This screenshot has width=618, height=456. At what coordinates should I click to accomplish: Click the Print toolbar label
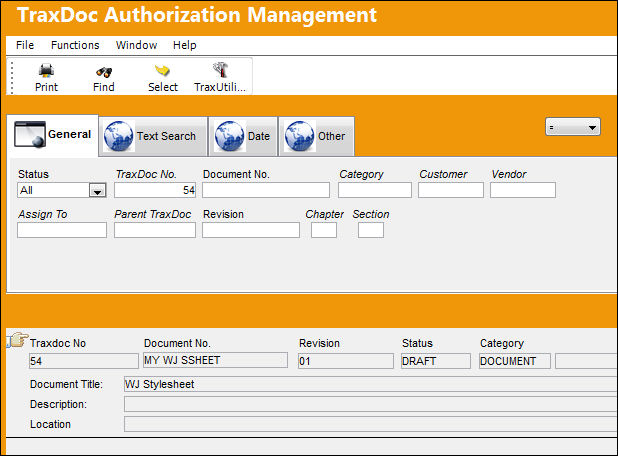[x=46, y=87]
